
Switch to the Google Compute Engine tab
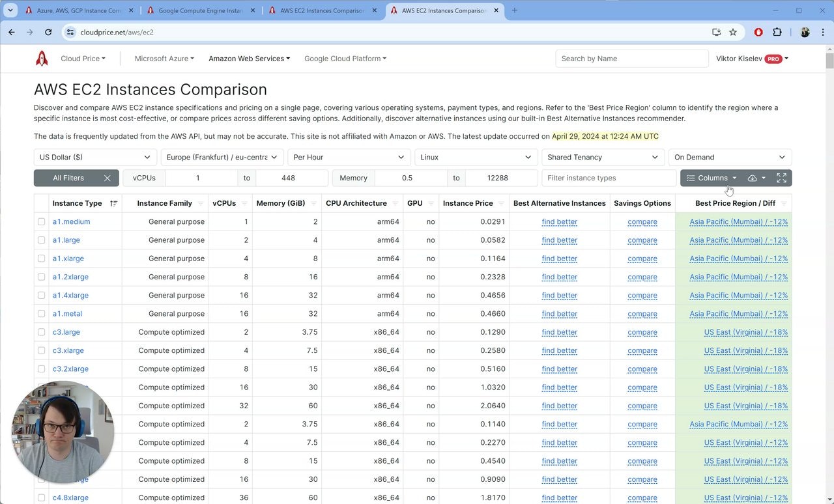[200, 10]
